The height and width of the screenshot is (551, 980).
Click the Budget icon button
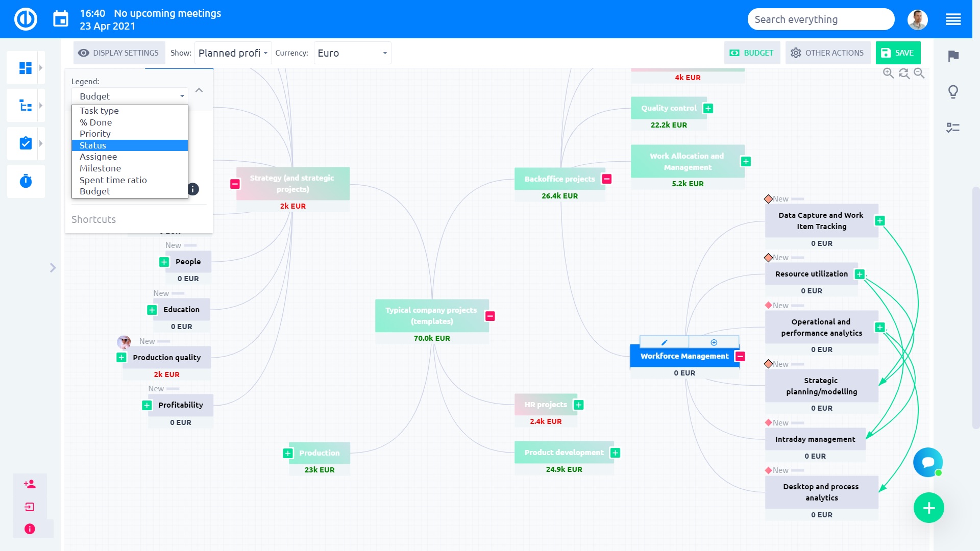pos(735,53)
